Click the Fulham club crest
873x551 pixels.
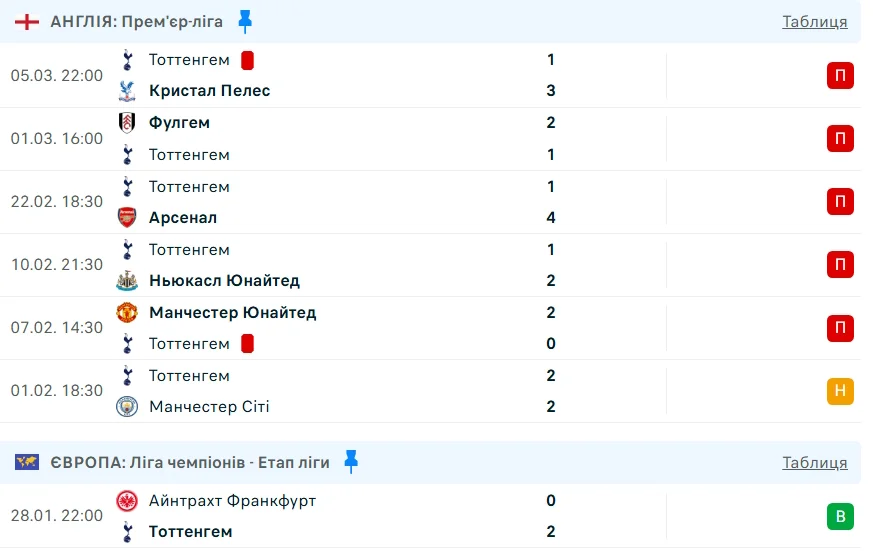pyautogui.click(x=127, y=123)
